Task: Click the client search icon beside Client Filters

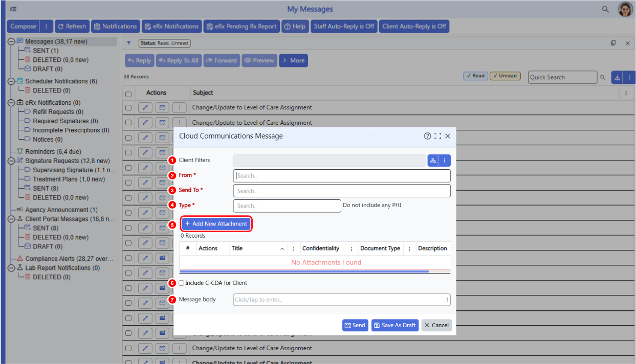Action: click(433, 161)
